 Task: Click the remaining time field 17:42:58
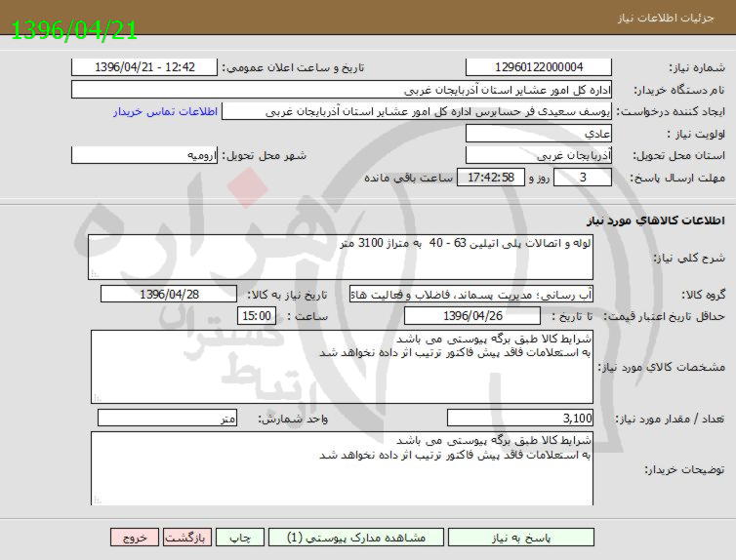491,178
